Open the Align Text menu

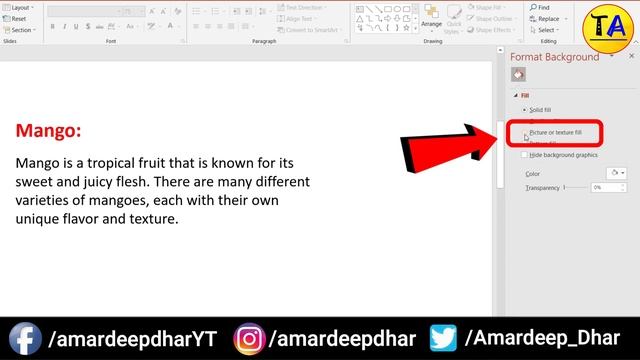(296, 19)
